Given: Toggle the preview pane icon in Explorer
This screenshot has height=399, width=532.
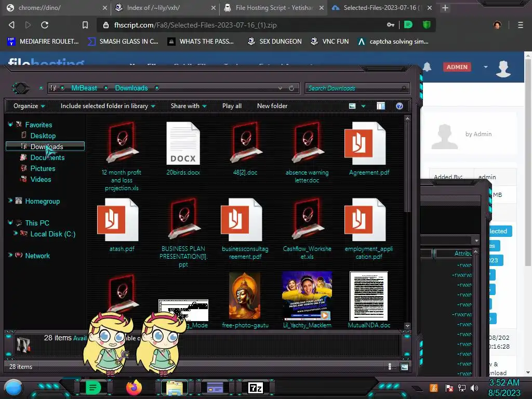Looking at the screenshot, I should pos(381,106).
